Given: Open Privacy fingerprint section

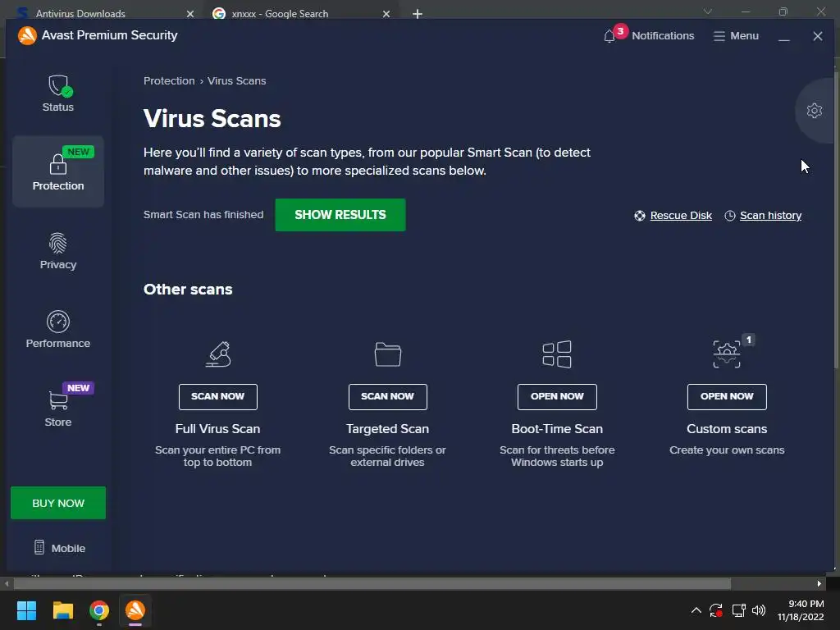Looking at the screenshot, I should click(x=58, y=250).
